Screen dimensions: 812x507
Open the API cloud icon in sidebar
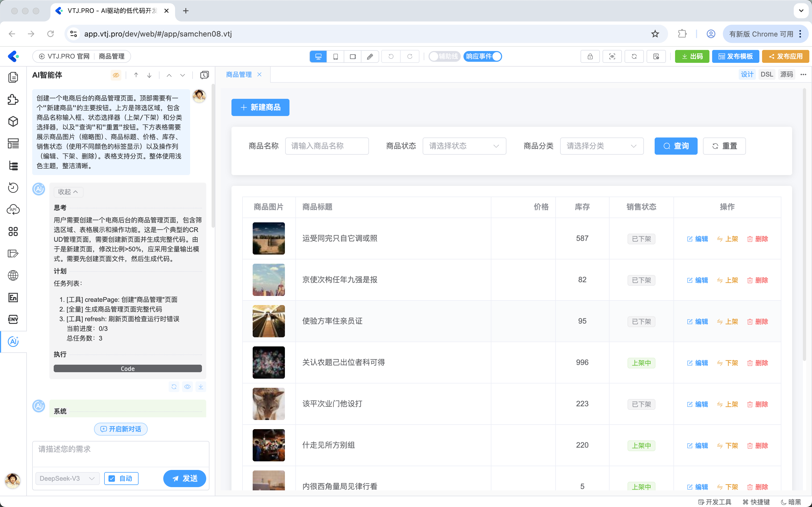click(13, 209)
